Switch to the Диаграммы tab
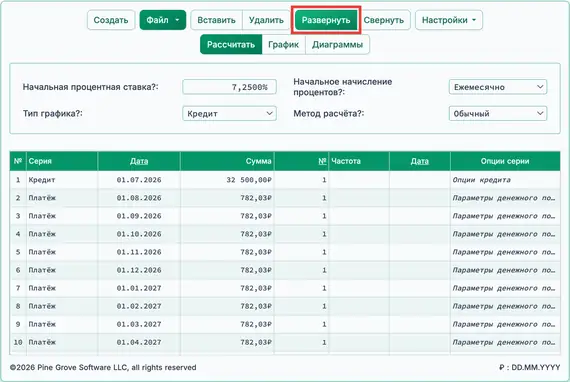 click(337, 45)
